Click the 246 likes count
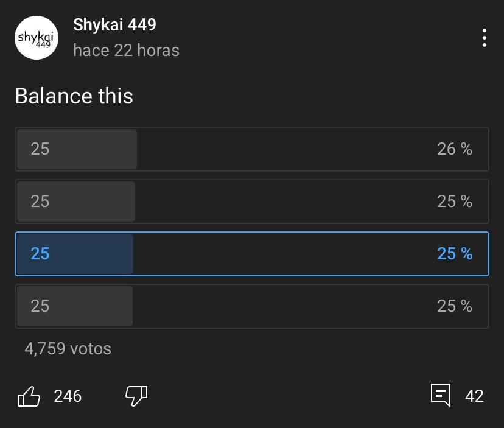 point(68,396)
